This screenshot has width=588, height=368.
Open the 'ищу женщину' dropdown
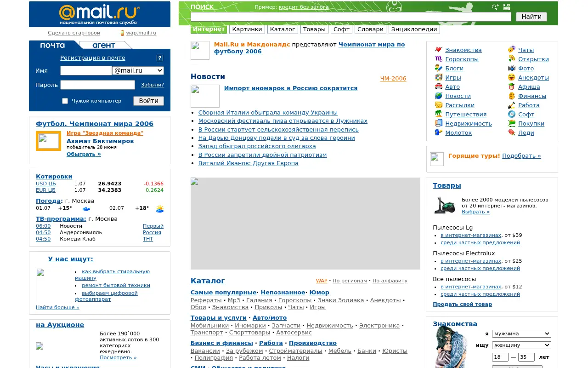point(521,345)
